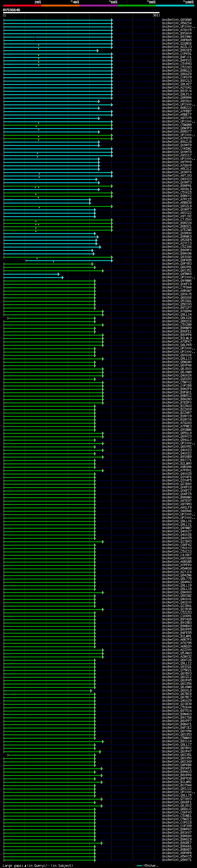197x868 pixels.
Task: Select hit label UniRef100_A5AVI5
Action: [x=177, y=856]
